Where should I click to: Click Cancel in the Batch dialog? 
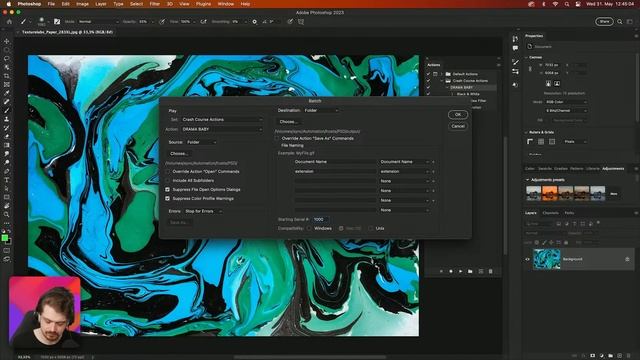(x=458, y=126)
